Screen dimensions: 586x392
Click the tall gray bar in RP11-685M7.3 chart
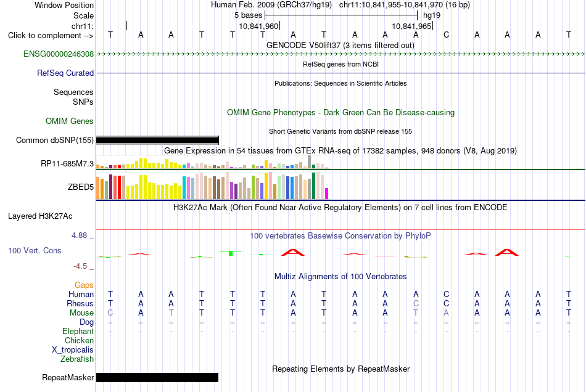[x=310, y=162]
